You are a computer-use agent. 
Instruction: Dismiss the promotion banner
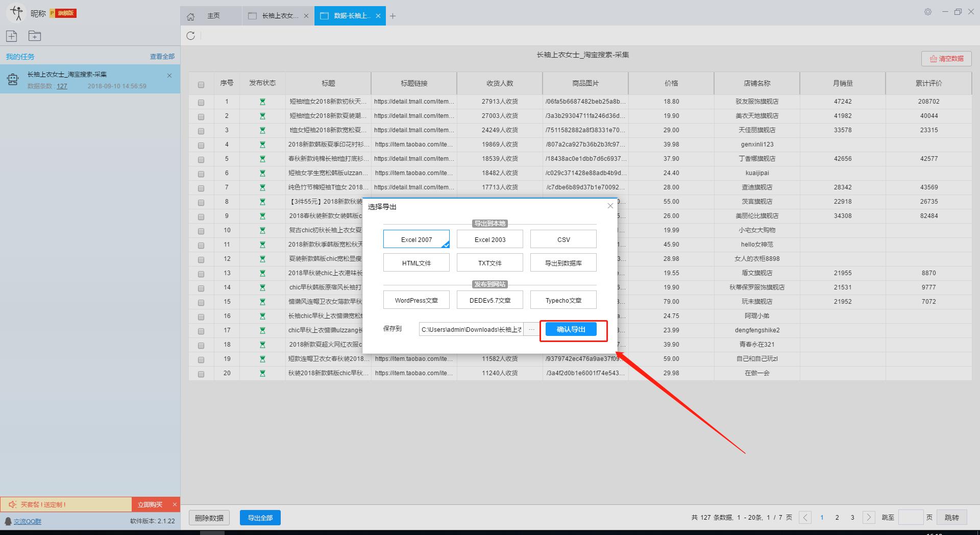(175, 504)
